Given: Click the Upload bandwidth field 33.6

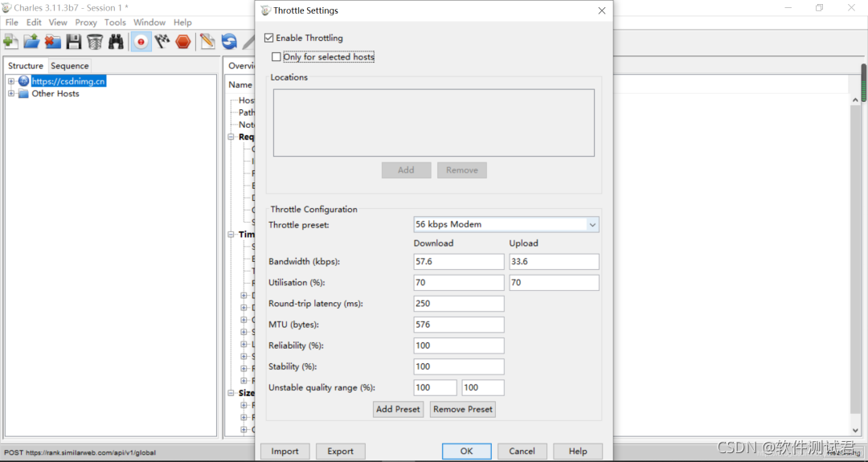Looking at the screenshot, I should [554, 262].
